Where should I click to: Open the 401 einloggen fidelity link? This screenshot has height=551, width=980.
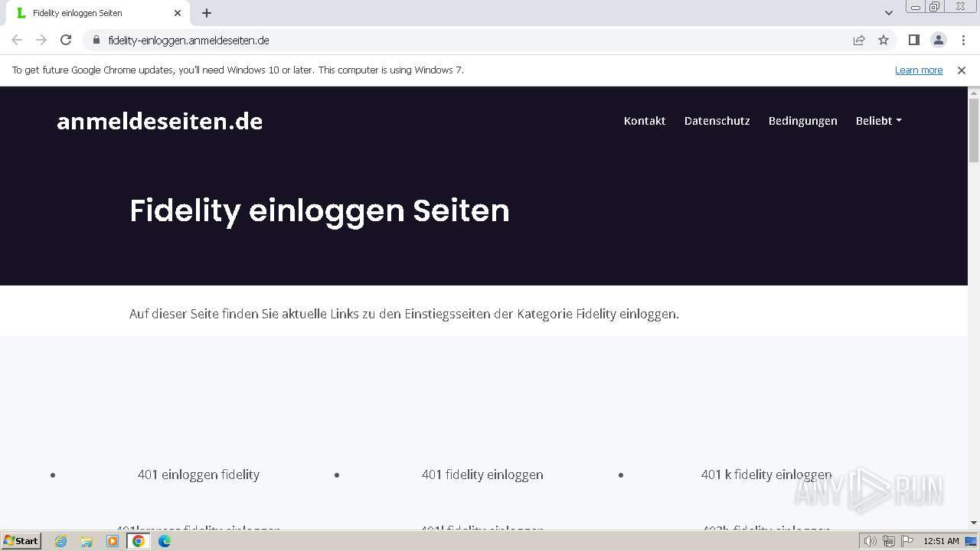(x=198, y=474)
